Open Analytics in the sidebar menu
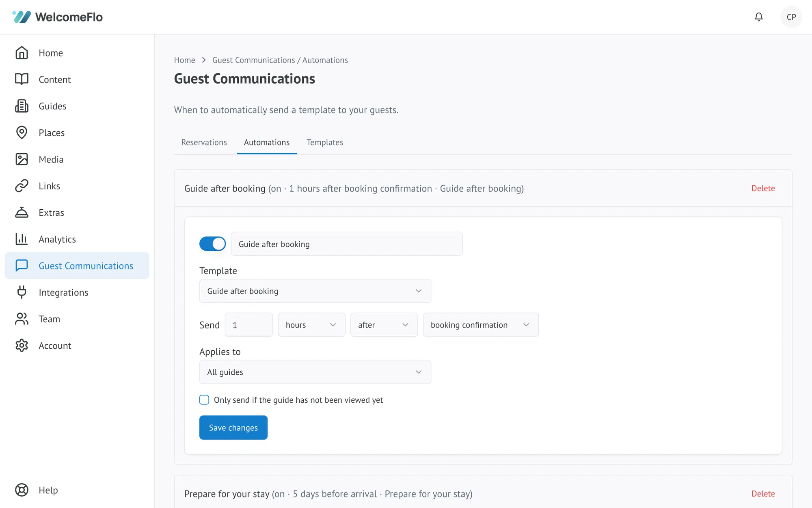Image resolution: width=812 pixels, height=508 pixels. [x=77, y=239]
